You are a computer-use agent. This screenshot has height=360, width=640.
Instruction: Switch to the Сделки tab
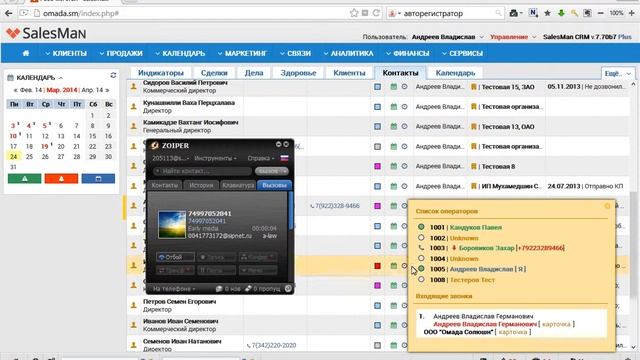coord(214,73)
